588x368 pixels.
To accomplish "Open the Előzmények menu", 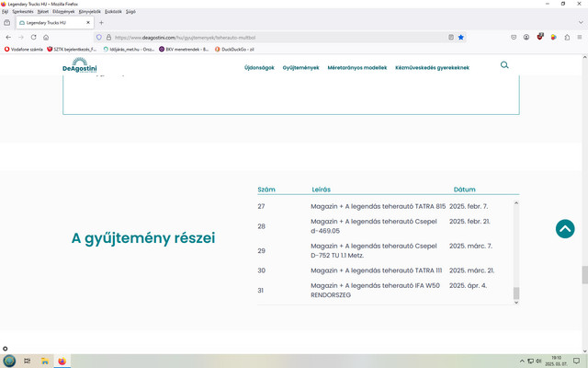I will coord(63,12).
